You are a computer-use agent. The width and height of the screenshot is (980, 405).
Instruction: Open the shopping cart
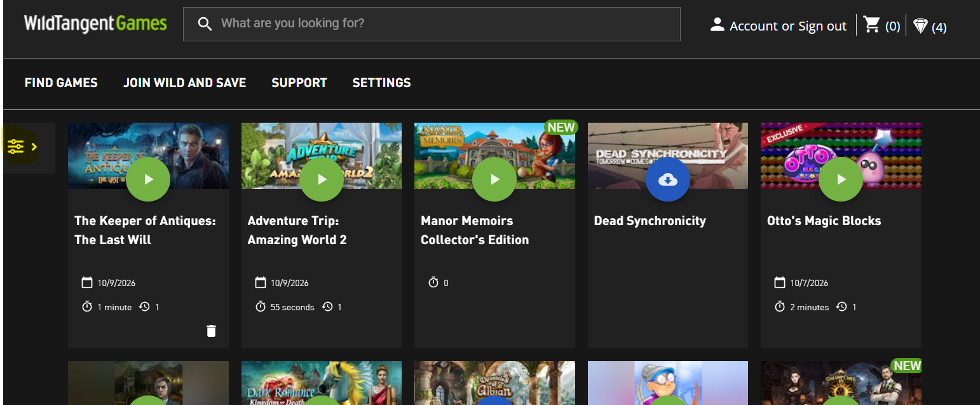pyautogui.click(x=872, y=25)
